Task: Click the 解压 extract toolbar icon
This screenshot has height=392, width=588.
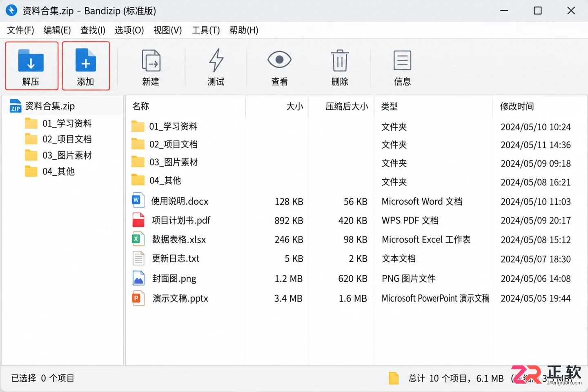Action: [31, 60]
